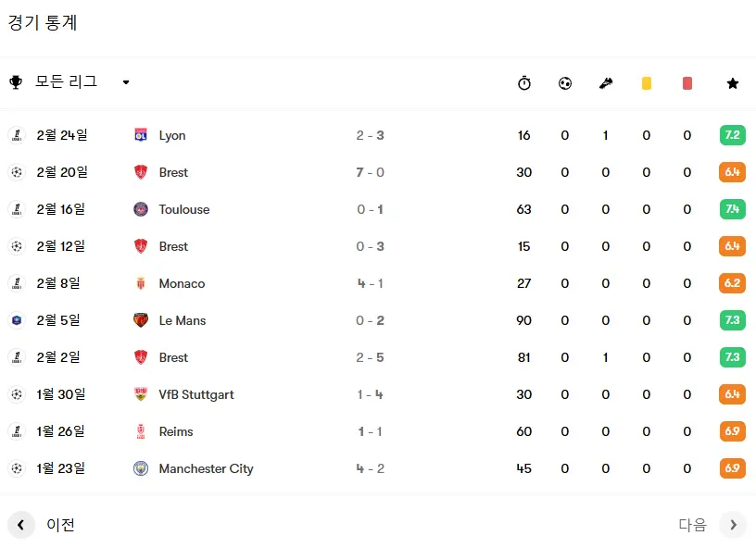Screen dimensions: 756x548
Task: Click the yellow card column swatch
Action: click(647, 83)
